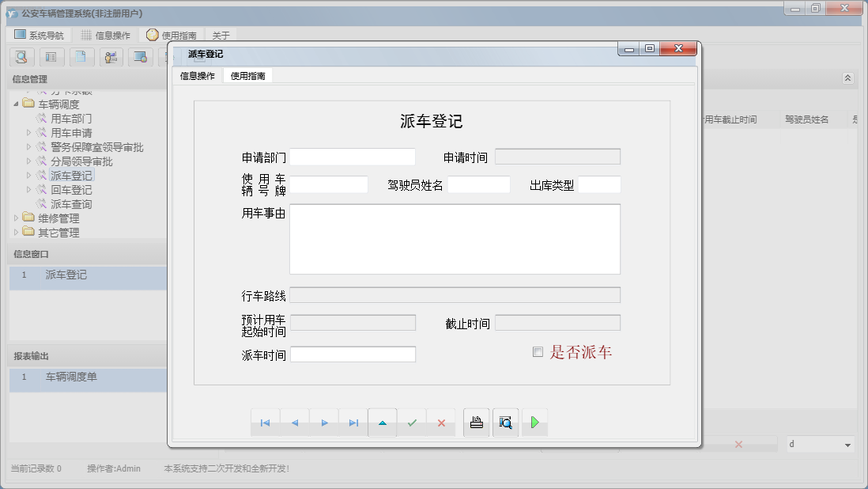Open print preview via magnifier-document icon
Screen dimensions: 868x489
(505, 423)
